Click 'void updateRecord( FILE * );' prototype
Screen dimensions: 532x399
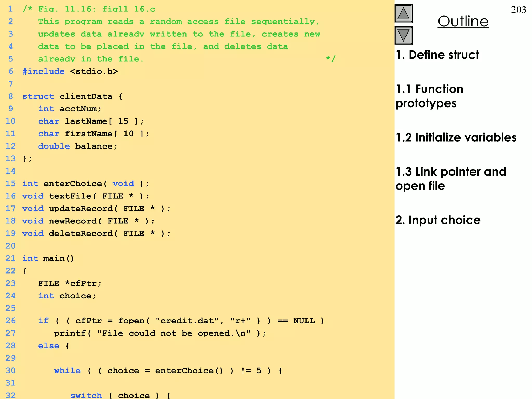[97, 209]
